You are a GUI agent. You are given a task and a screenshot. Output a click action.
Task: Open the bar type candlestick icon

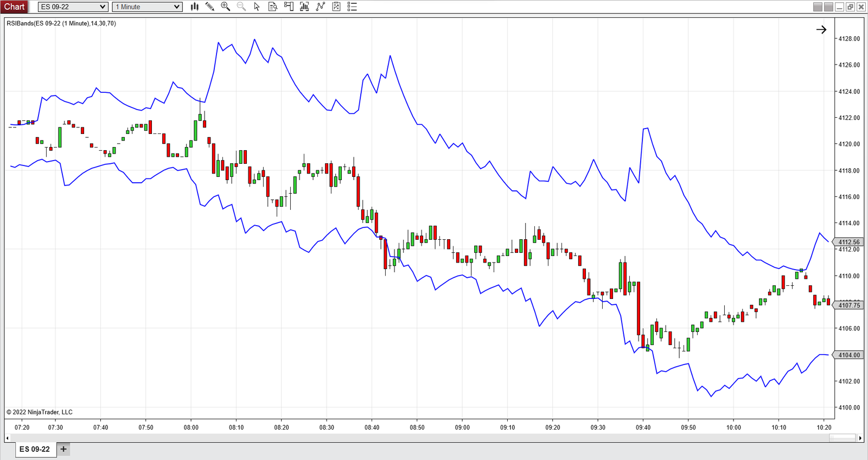coord(195,7)
